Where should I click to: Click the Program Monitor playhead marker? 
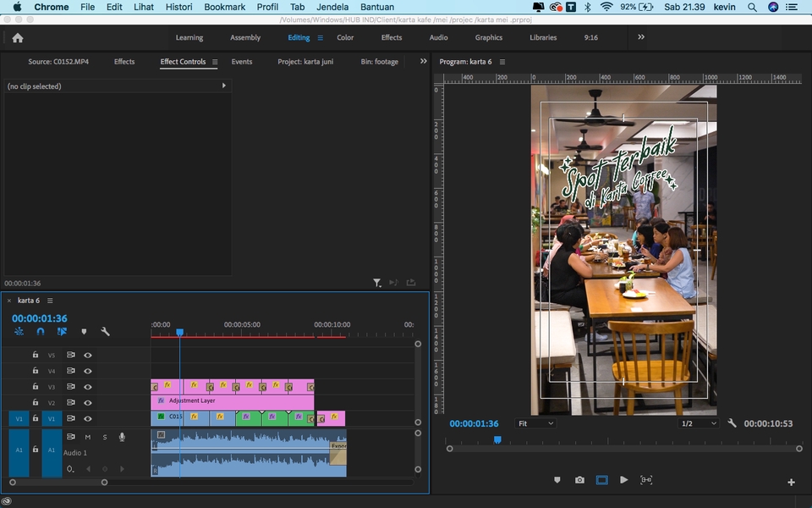(x=497, y=440)
